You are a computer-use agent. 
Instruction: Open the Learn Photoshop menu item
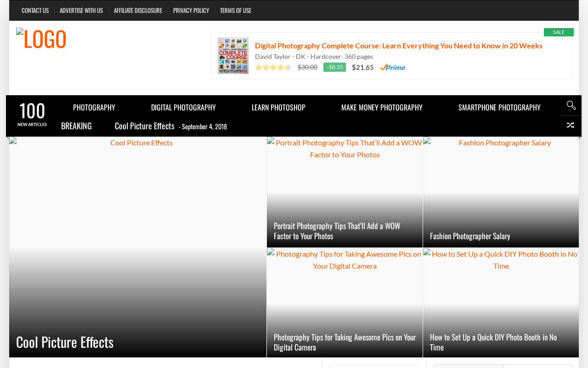click(x=278, y=107)
